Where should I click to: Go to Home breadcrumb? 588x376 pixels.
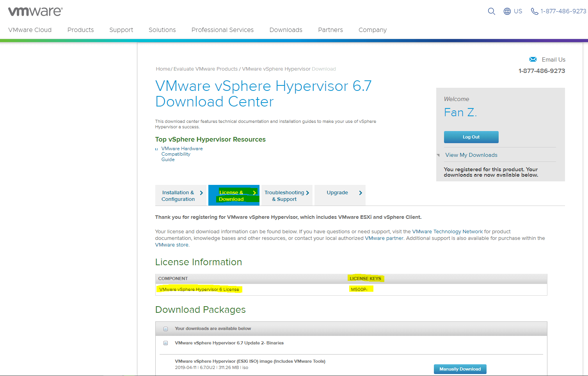click(x=163, y=69)
